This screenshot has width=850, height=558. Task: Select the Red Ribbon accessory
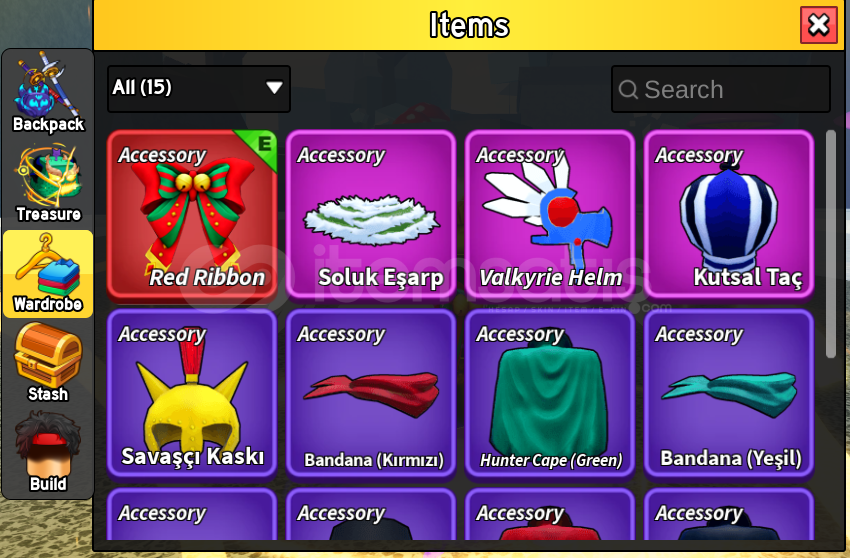tap(192, 214)
